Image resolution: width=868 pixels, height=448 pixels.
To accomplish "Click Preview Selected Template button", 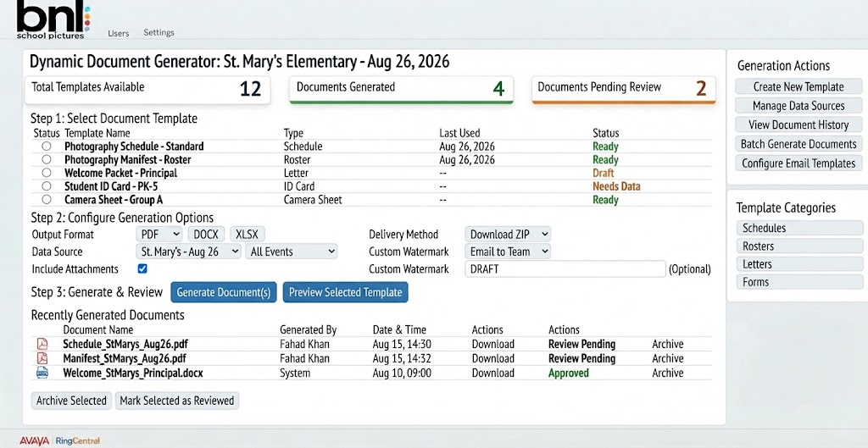I will 346,292.
